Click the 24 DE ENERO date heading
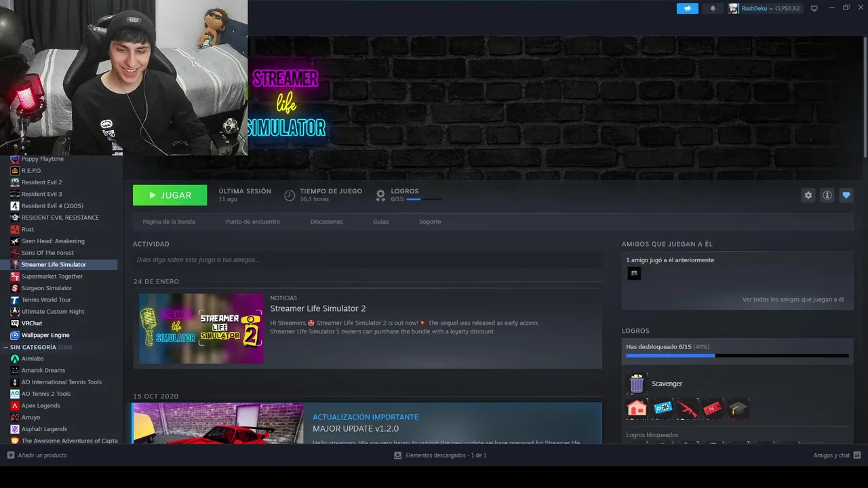This screenshot has height=488, width=868. pos(156,281)
